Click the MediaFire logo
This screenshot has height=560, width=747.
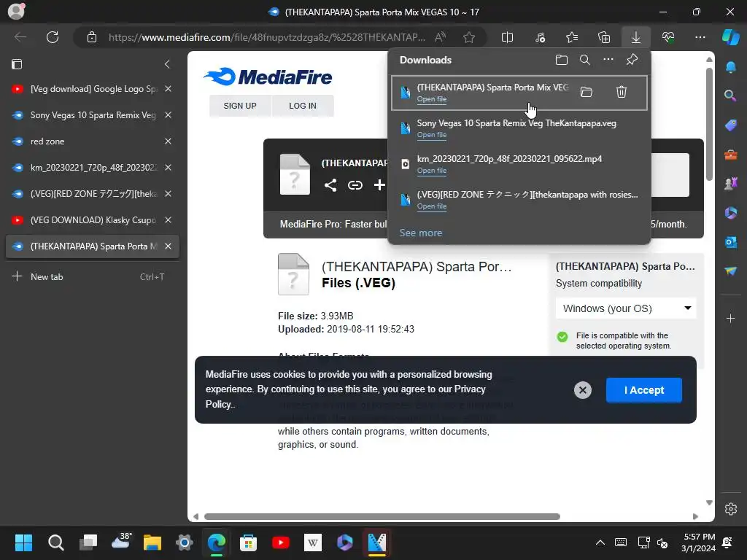268,77
